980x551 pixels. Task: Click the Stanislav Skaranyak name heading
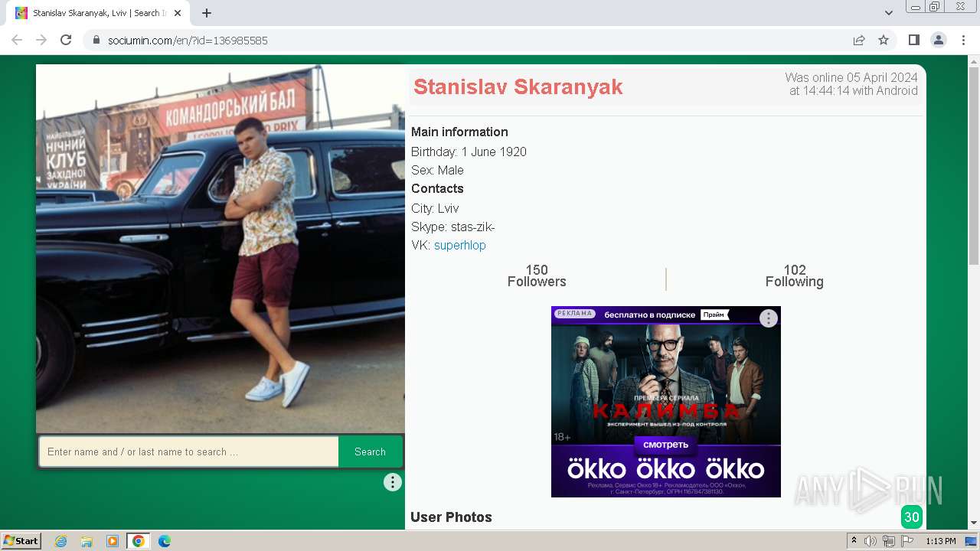[x=518, y=87]
